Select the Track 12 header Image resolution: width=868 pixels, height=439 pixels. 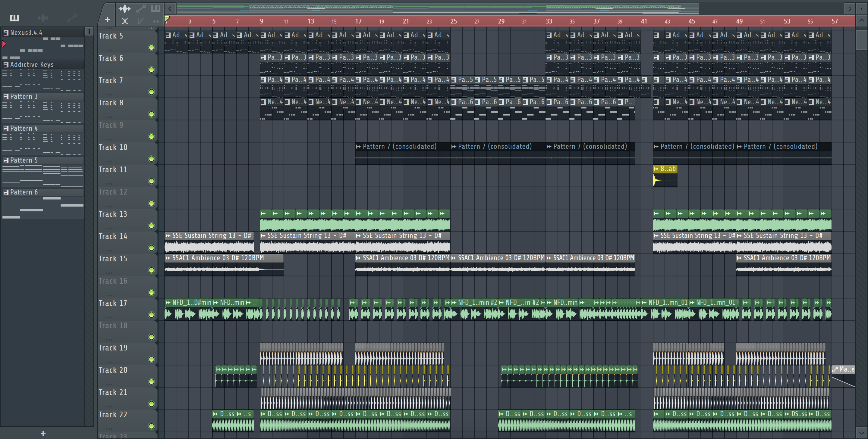(x=128, y=198)
